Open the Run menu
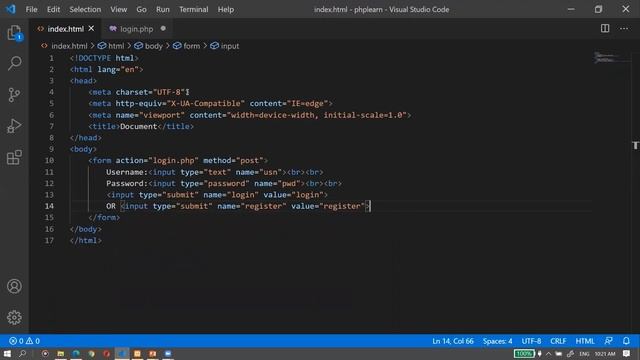Viewport: 640px width, 360px height. pos(162,9)
